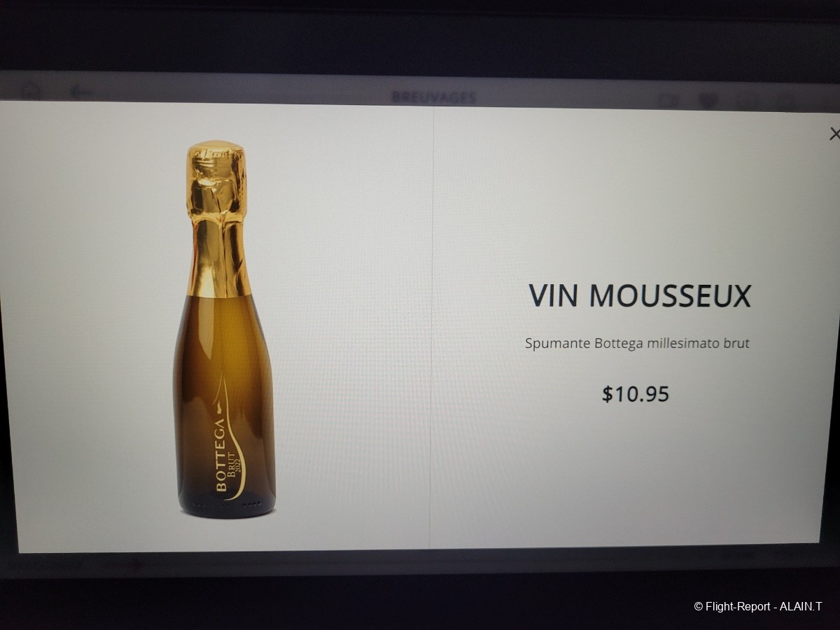Viewport: 840px width, 630px height.
Task: Tap the dimmed icon right of the heart
Action: click(x=746, y=101)
